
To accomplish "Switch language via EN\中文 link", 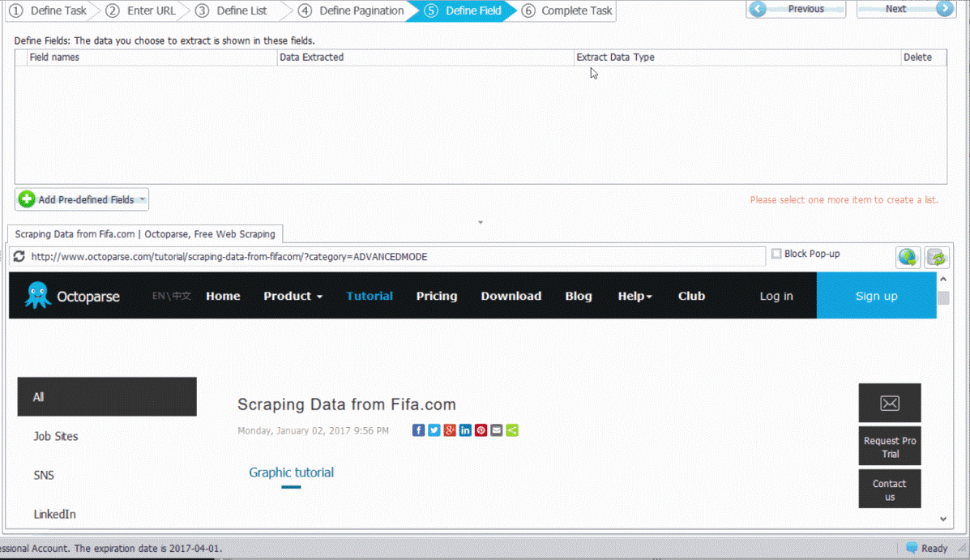I will click(171, 296).
